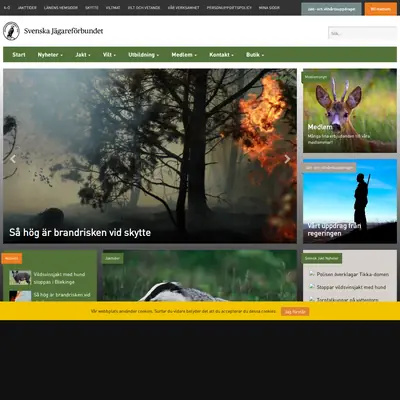This screenshot has height=400, width=400.
Task: Open headline Så hög är brandrisken vid skytte
Action: coord(80,232)
